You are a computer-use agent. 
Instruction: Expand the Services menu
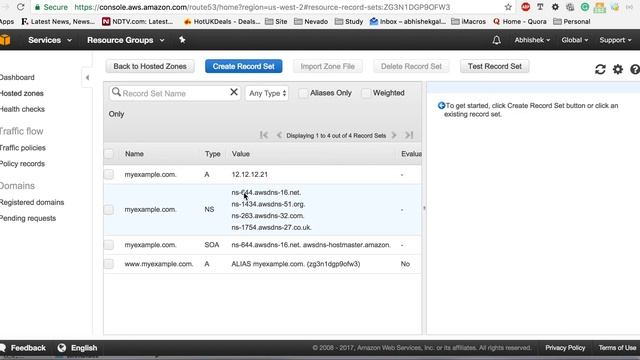pos(50,40)
